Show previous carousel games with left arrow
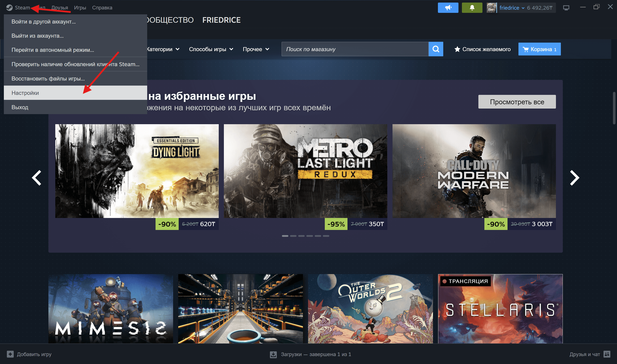The width and height of the screenshot is (617, 364). click(37, 178)
